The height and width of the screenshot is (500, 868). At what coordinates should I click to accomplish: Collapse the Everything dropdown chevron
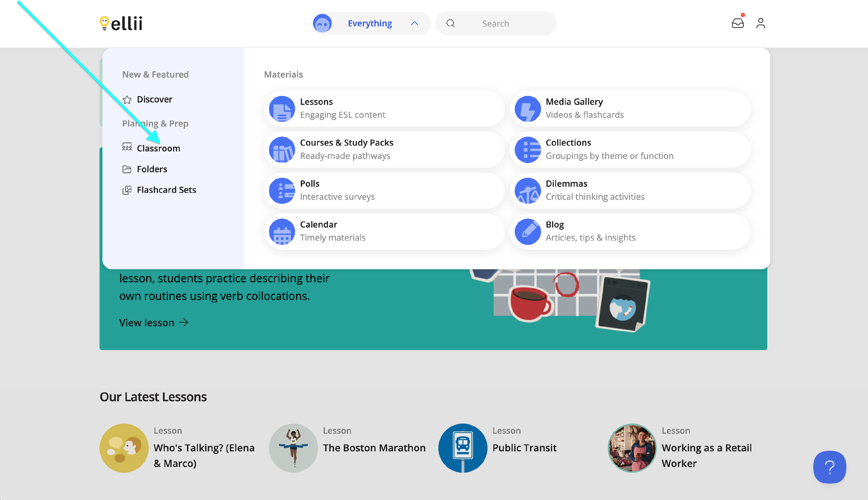tap(414, 23)
